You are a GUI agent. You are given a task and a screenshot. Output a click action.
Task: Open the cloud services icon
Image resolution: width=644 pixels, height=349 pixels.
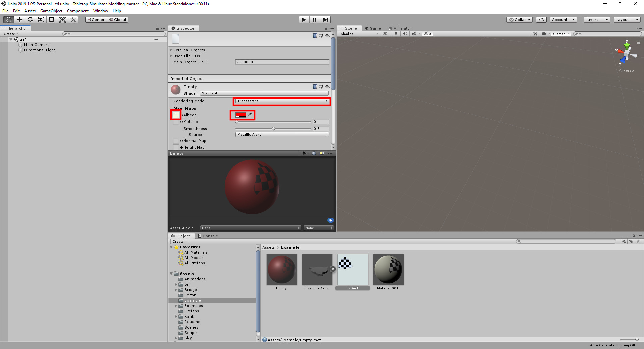click(541, 20)
